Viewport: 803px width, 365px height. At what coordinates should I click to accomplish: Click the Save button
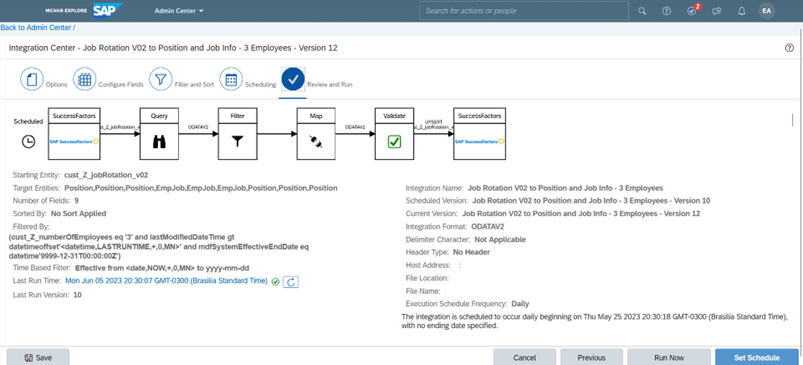[x=38, y=357]
